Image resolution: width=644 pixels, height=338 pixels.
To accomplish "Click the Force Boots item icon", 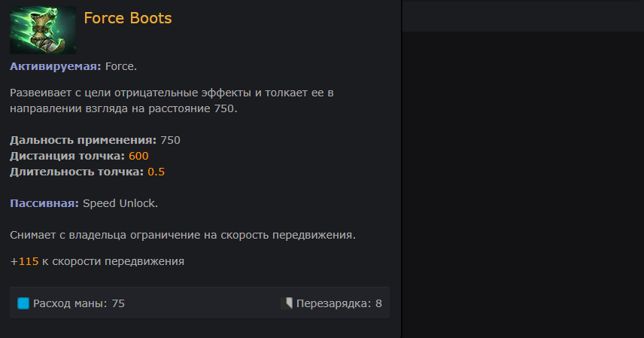I will [43, 30].
